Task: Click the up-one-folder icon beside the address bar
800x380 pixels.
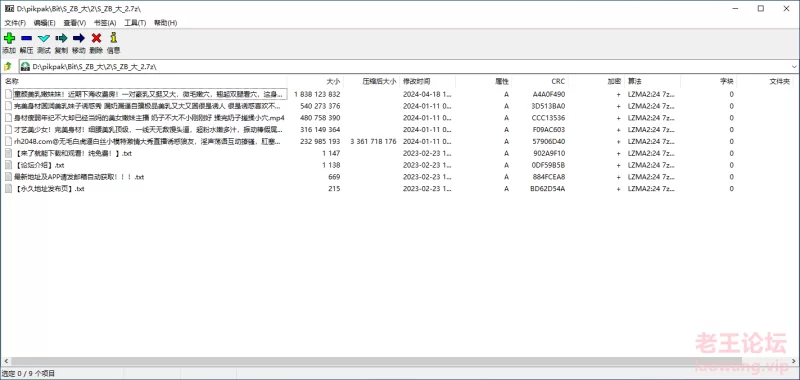Action: [8, 66]
